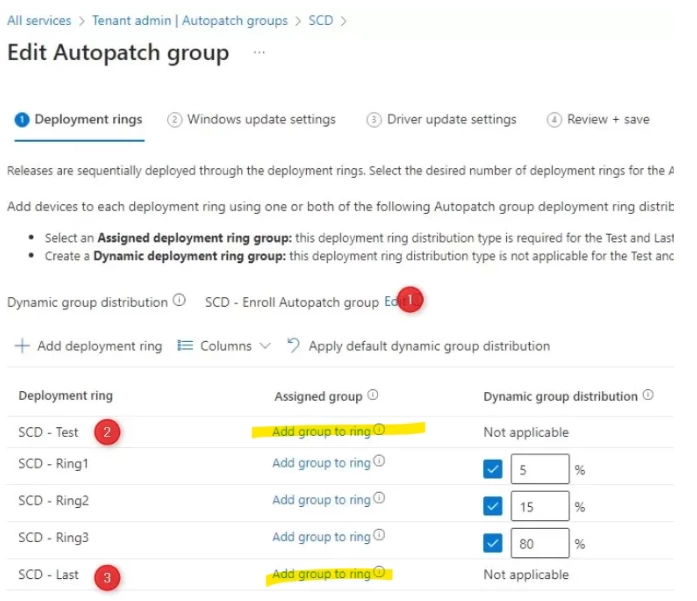Switch to Windows update settings step
Screen dimensions: 697x601
(252, 120)
